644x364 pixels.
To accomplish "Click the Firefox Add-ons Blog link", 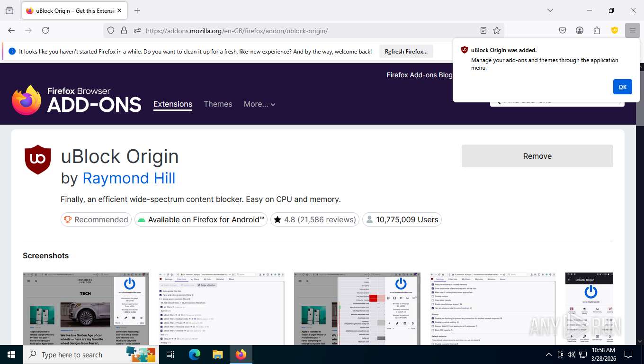I will click(x=420, y=75).
